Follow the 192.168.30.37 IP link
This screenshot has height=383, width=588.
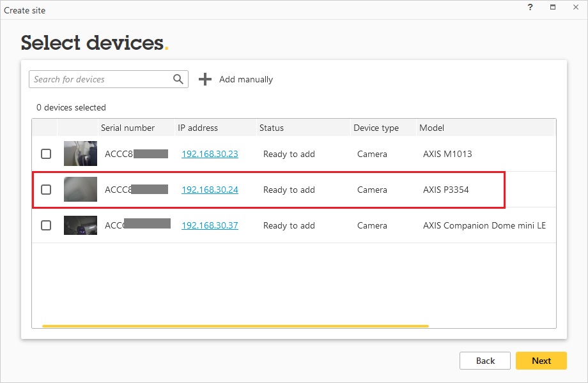pos(210,225)
